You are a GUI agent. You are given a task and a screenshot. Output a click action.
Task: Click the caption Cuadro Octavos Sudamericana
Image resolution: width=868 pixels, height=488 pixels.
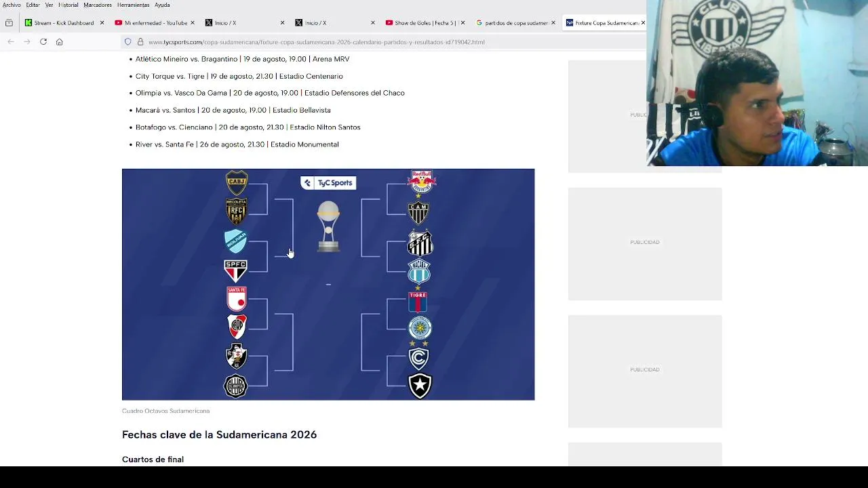(x=166, y=411)
